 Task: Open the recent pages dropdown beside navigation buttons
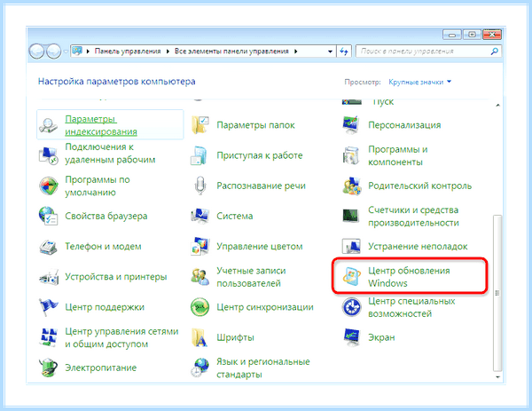(66, 51)
